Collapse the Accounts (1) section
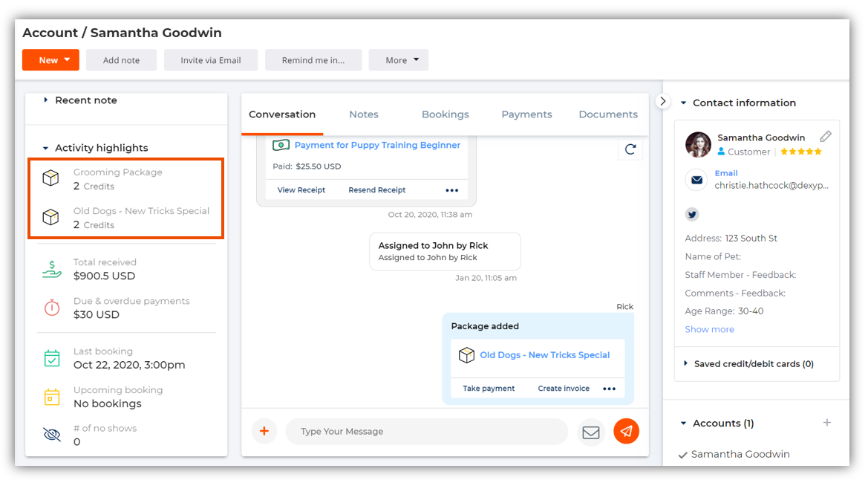Viewport: 868px width, 480px height. click(717, 423)
